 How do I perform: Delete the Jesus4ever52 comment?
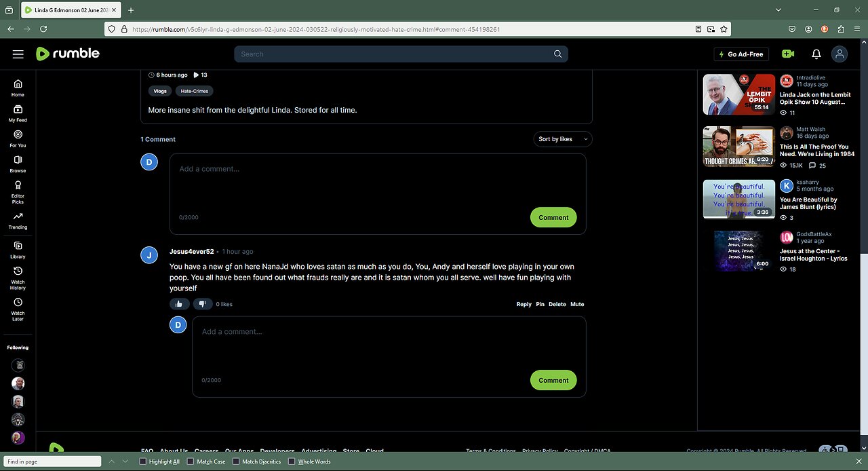pyautogui.click(x=557, y=304)
